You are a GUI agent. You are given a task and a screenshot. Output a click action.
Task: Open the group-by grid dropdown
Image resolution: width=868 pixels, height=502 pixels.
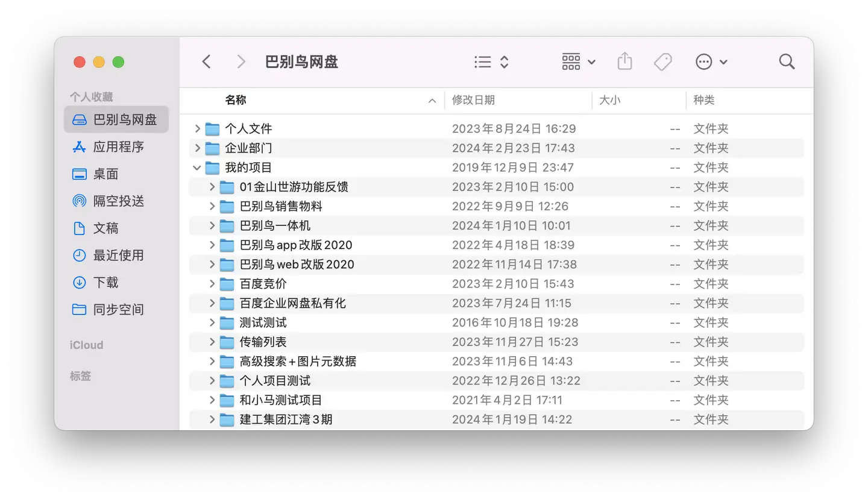click(579, 61)
